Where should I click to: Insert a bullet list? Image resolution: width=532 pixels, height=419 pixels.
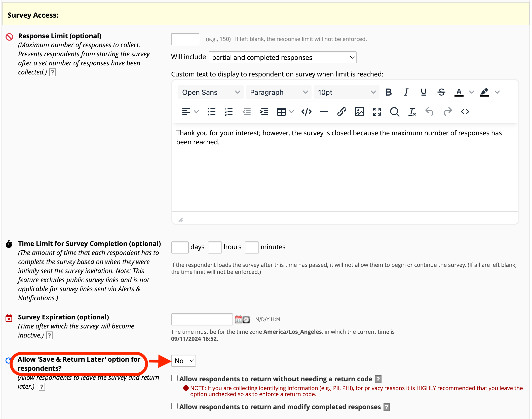211,112
